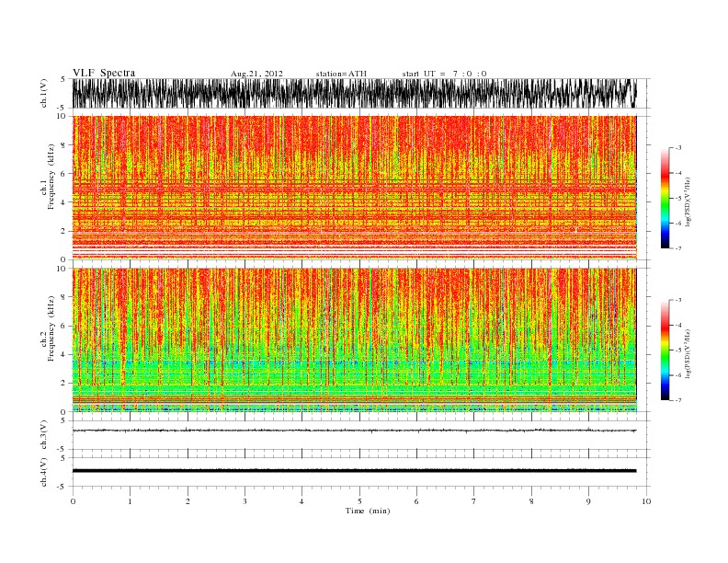Click the ch.1 spectrogram panel
Image resolution: width=728 pixels, height=563 pixels.
point(355,188)
